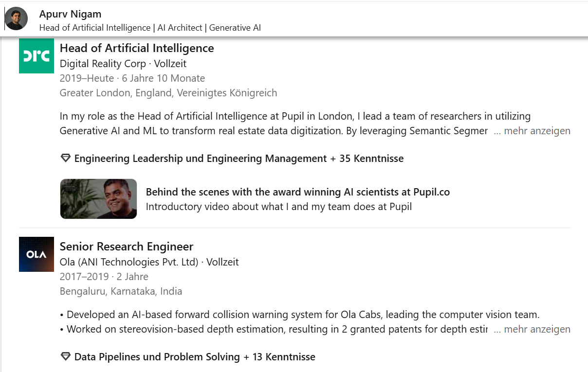The width and height of the screenshot is (588, 372).
Task: Click the Apurv Nigam name header
Action: coord(70,14)
